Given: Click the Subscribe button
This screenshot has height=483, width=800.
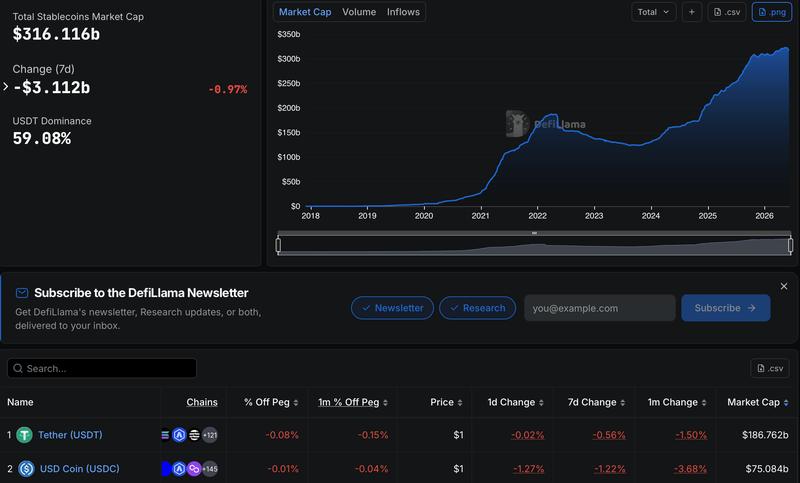Looking at the screenshot, I should [x=726, y=308].
